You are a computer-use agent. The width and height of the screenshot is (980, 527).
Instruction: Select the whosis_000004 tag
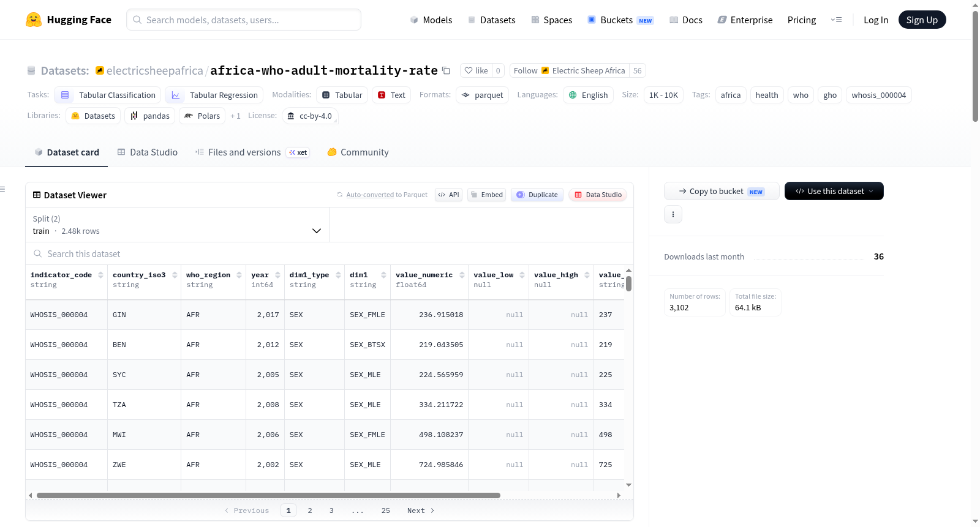click(879, 95)
